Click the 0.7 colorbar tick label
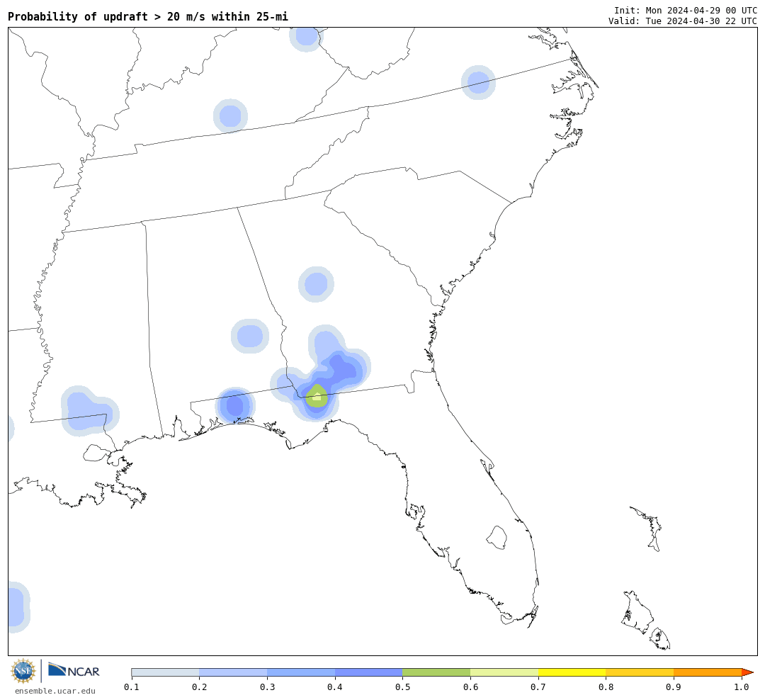The width and height of the screenshot is (765, 700). point(538,687)
